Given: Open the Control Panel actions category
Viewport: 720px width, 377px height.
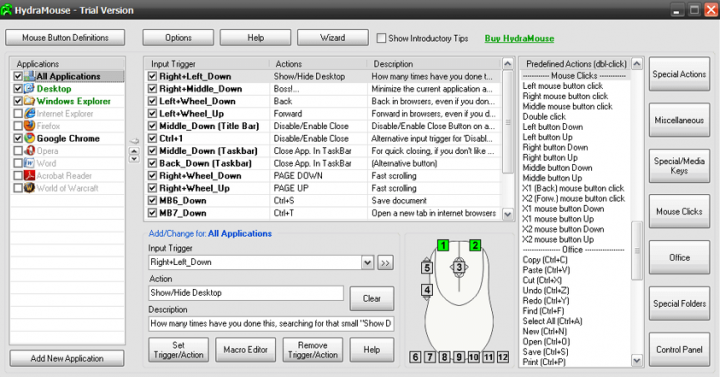Looking at the screenshot, I should [x=679, y=349].
